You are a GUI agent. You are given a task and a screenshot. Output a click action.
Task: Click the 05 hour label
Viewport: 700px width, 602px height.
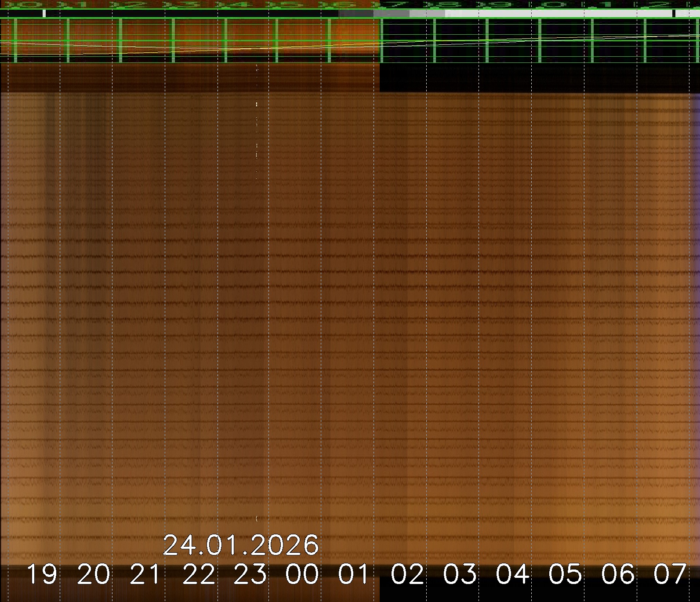tap(565, 574)
